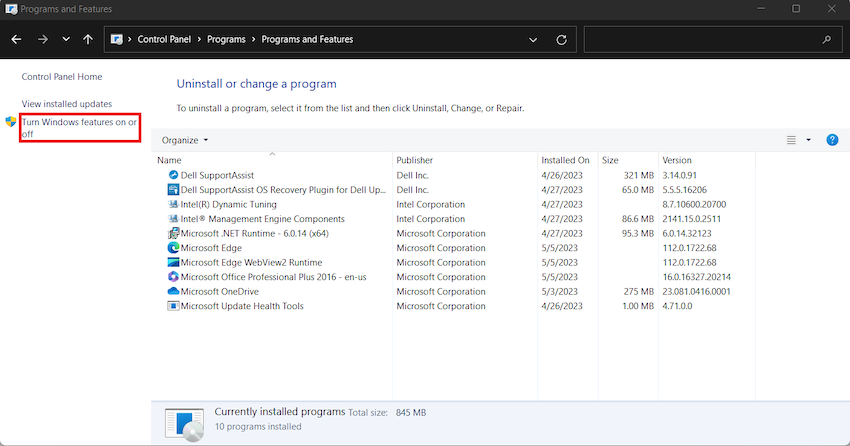850x446 pixels.
Task: Expand the recent locations chevron
Action: [66, 40]
